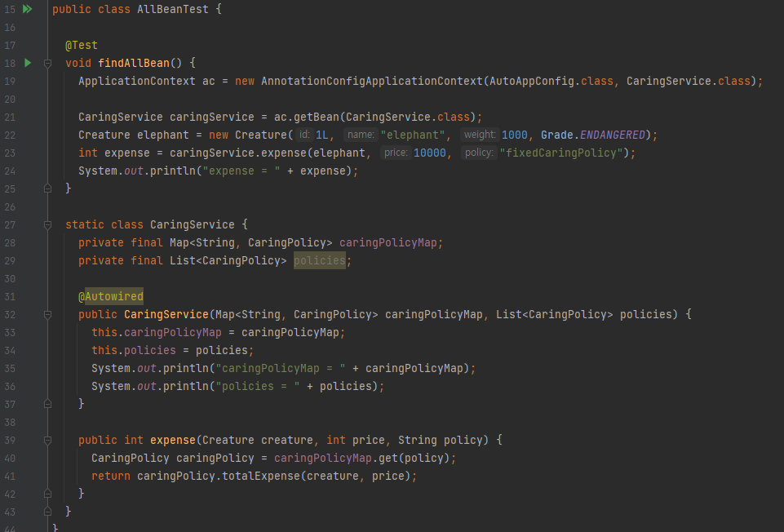Click caringPolicyMap field declaration on line 28
This screenshot has width=784, height=532.
pyautogui.click(x=388, y=243)
